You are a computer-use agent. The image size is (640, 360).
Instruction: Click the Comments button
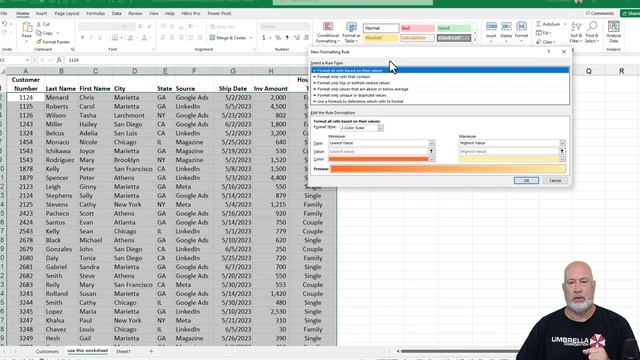(600, 13)
